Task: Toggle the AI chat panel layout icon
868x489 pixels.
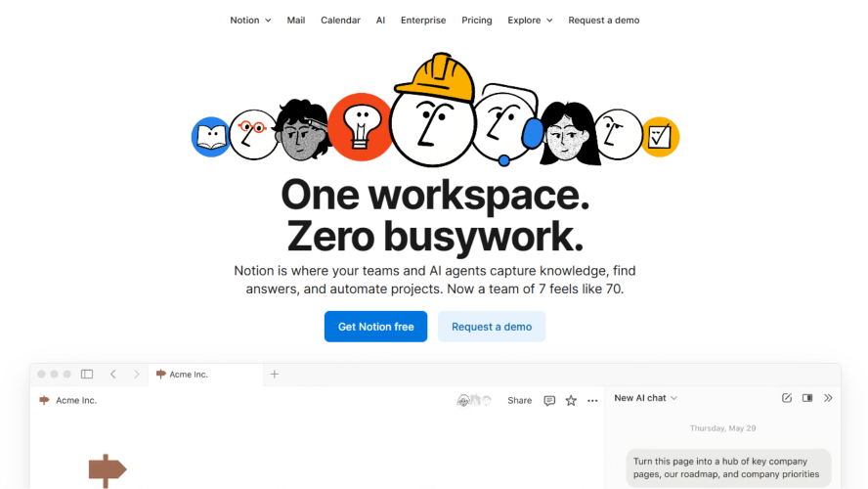Action: coord(807,398)
